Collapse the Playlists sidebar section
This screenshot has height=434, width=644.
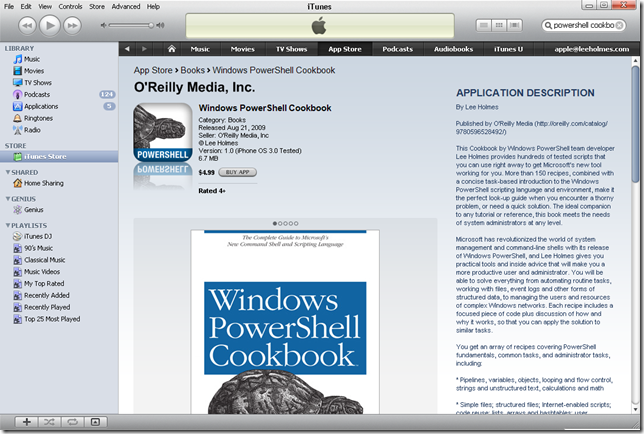[x=7, y=225]
